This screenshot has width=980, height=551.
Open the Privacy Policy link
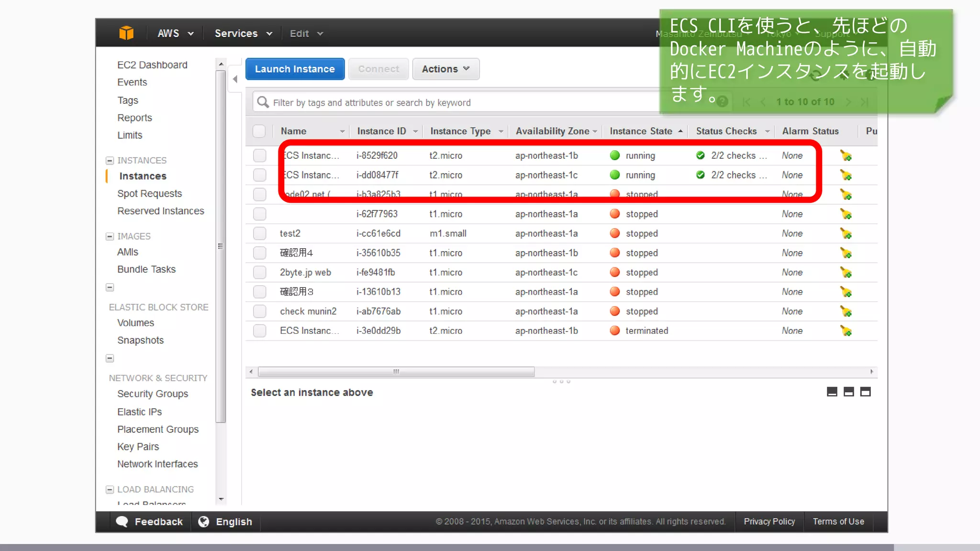pos(769,521)
